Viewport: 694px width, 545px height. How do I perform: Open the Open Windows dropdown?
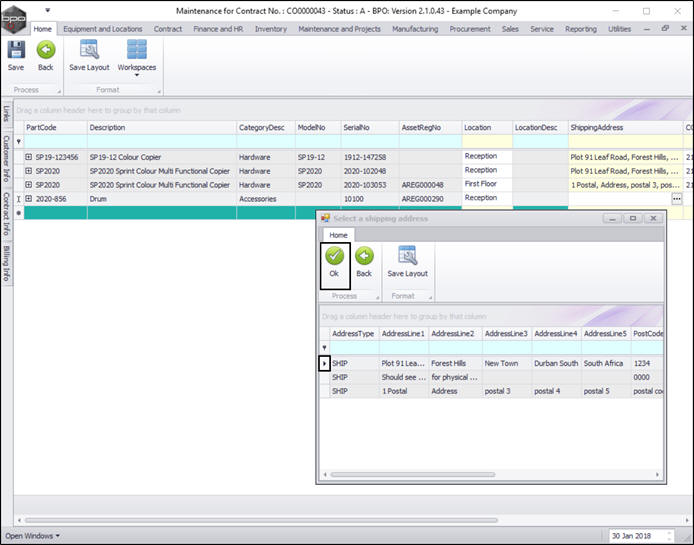[x=32, y=536]
